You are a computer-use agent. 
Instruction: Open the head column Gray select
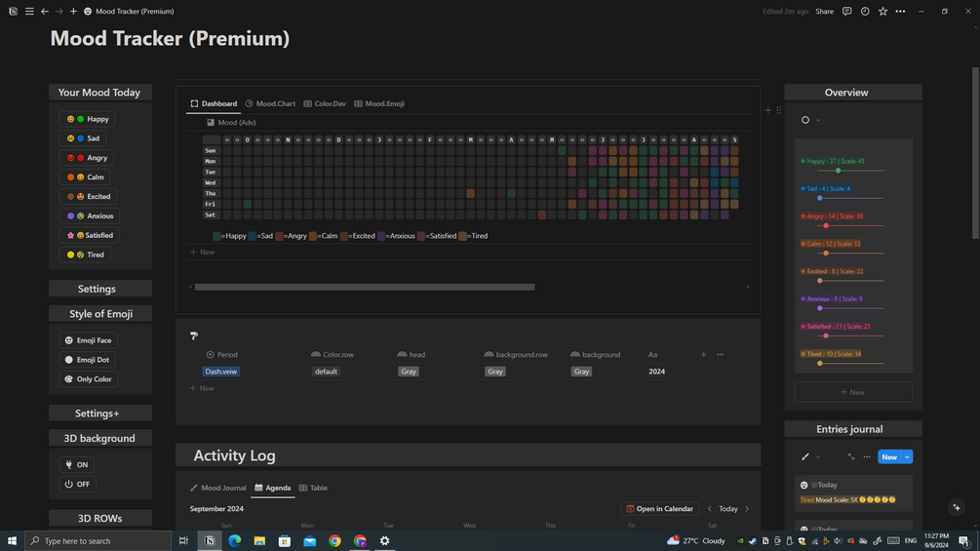(409, 372)
